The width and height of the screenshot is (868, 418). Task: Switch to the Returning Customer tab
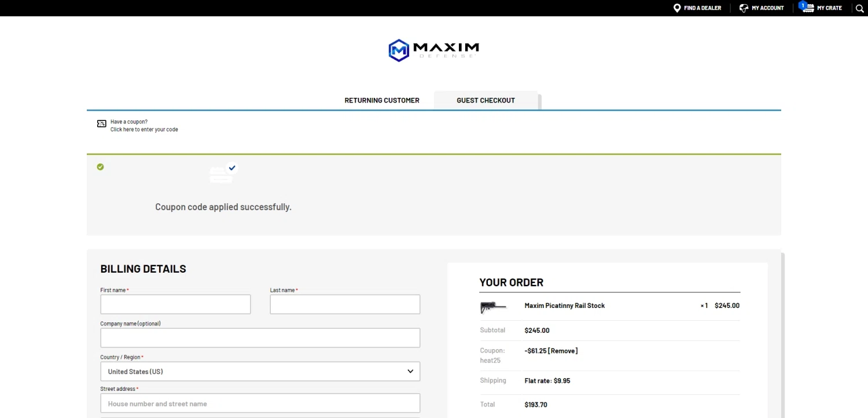pos(382,100)
